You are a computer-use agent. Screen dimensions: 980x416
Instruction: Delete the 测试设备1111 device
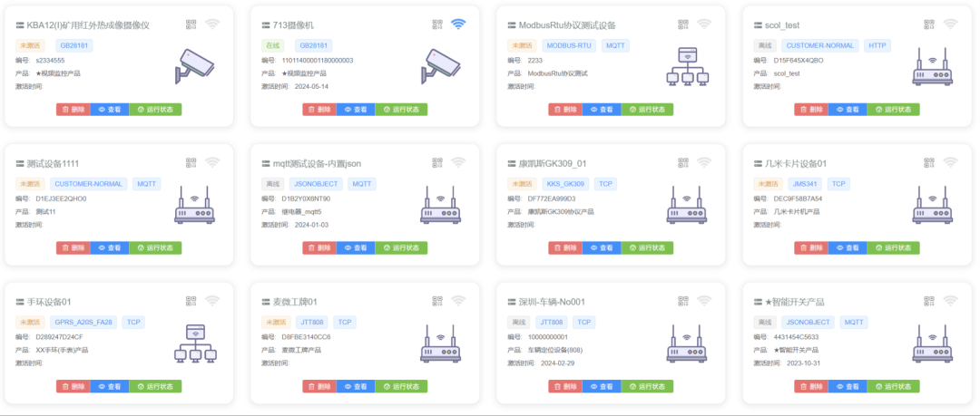point(73,248)
